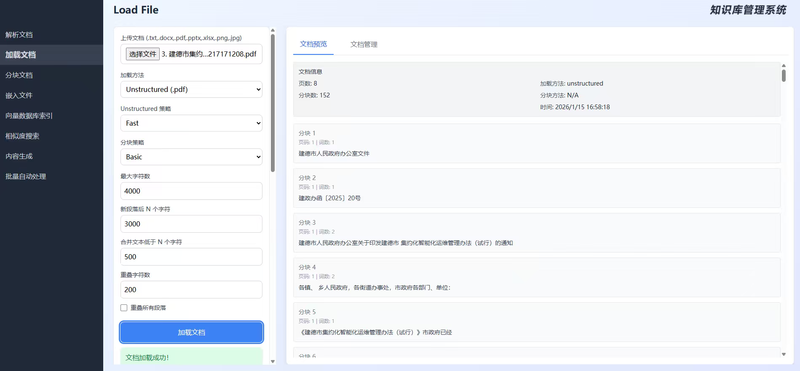
Task: Open 相似度搜索 in sidebar
Action: pyautogui.click(x=22, y=136)
